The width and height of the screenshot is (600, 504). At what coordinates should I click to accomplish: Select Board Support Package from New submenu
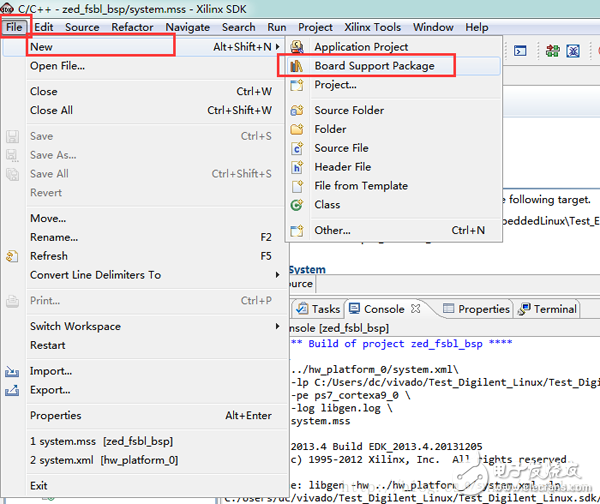click(x=374, y=66)
